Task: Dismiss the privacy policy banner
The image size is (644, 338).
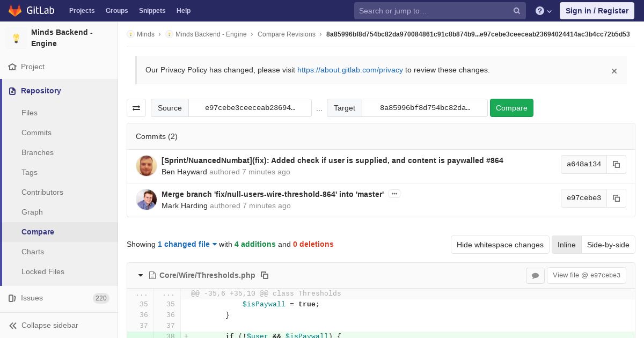Action: (614, 71)
